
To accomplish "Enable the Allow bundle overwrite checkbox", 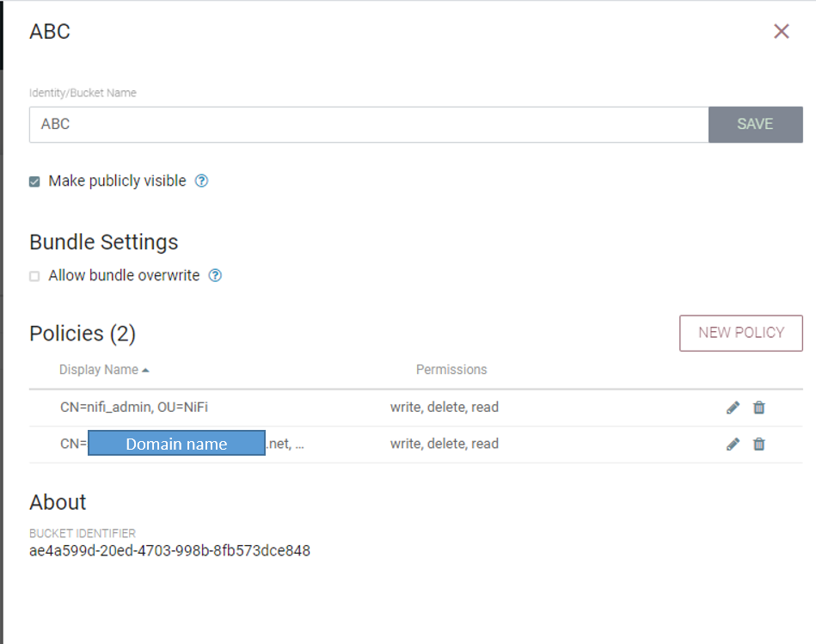I will (x=34, y=276).
